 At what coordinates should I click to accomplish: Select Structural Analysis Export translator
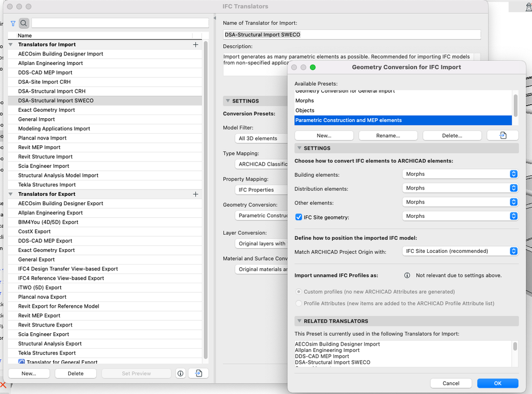click(x=105, y=343)
